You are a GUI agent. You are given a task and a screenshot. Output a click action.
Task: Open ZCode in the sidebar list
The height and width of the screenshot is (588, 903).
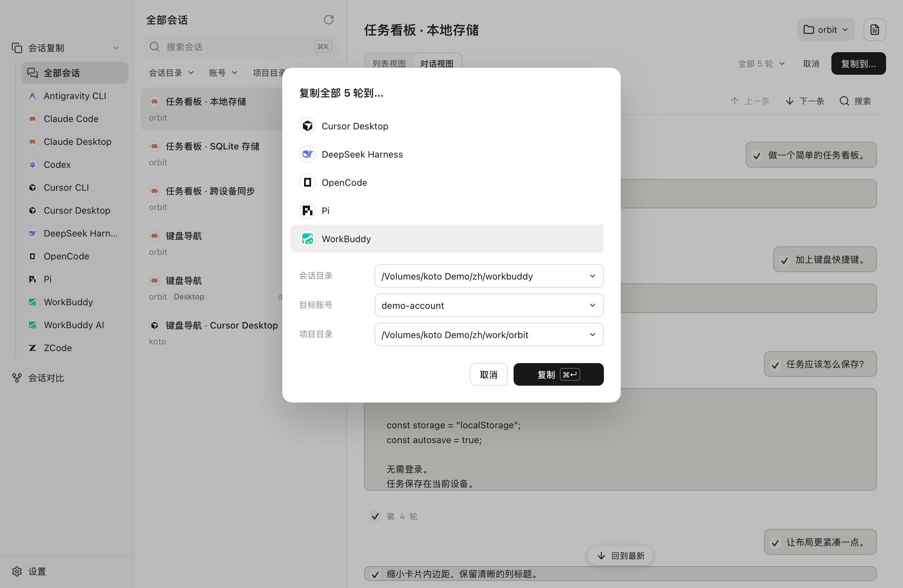coord(75,348)
